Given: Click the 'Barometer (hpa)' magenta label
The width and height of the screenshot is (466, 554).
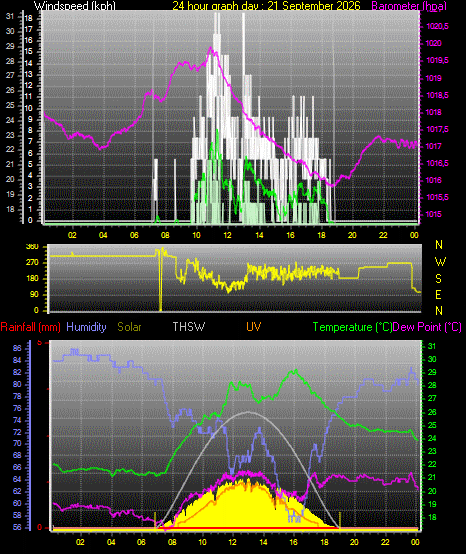Looking at the screenshot, I should pyautogui.click(x=409, y=6).
